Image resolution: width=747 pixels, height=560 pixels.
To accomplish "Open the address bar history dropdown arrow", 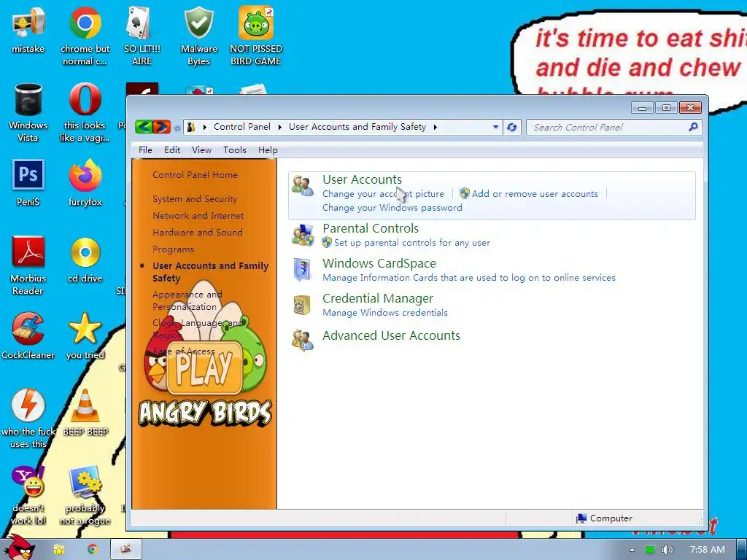I will coord(495,127).
